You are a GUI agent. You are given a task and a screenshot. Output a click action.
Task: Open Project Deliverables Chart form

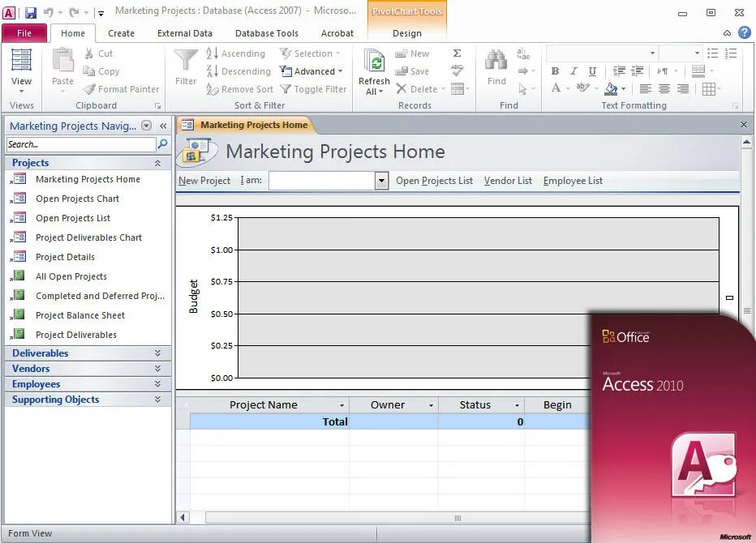[x=88, y=237]
